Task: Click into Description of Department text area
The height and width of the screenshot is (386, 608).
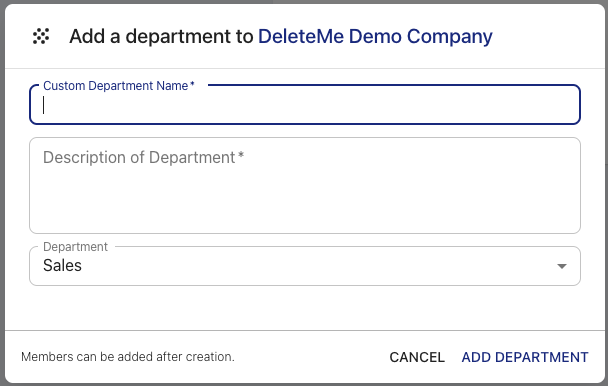Action: (305, 185)
